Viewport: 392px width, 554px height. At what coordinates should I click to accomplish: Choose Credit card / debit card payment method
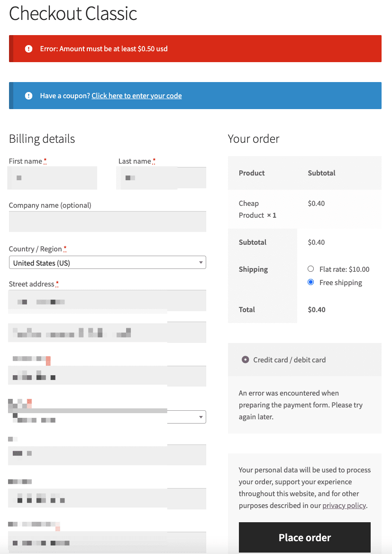[x=245, y=360]
